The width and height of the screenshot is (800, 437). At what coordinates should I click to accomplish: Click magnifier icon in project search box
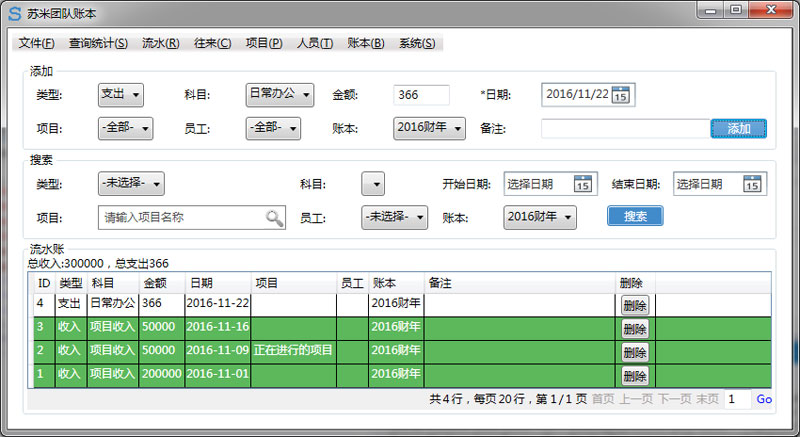274,218
